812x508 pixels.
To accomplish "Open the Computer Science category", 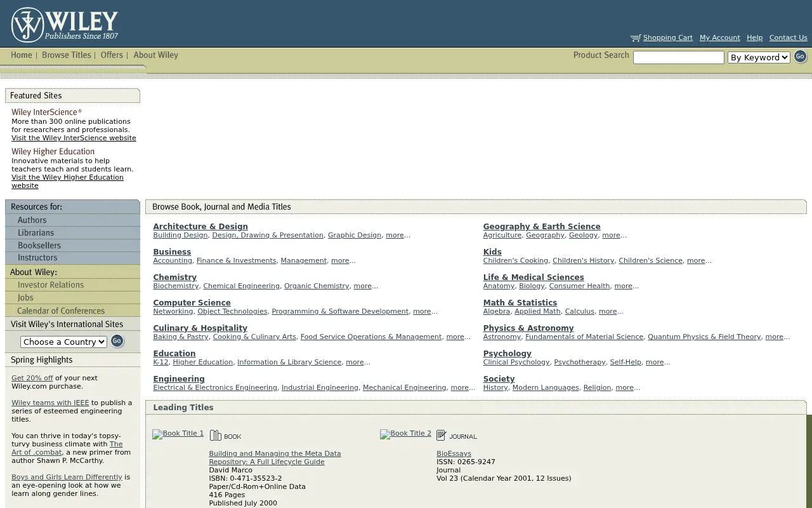I will [192, 303].
